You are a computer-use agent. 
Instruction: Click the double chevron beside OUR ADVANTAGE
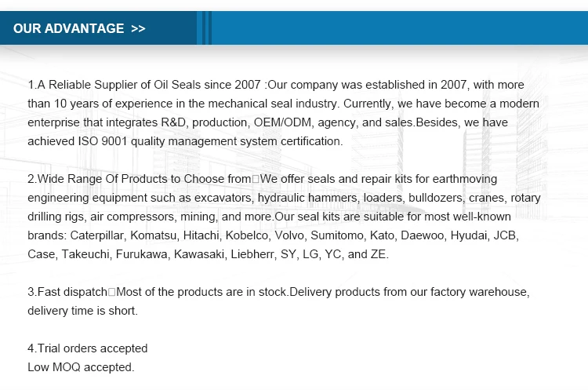point(138,29)
